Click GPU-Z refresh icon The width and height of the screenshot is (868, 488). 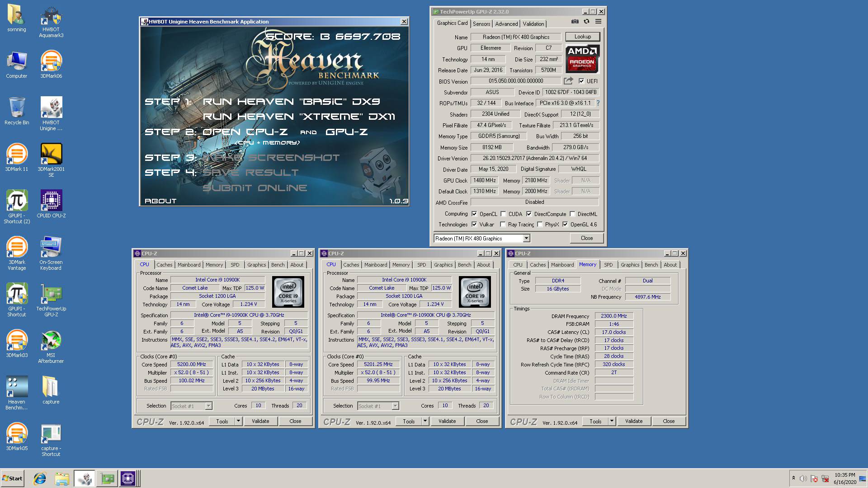(x=586, y=21)
